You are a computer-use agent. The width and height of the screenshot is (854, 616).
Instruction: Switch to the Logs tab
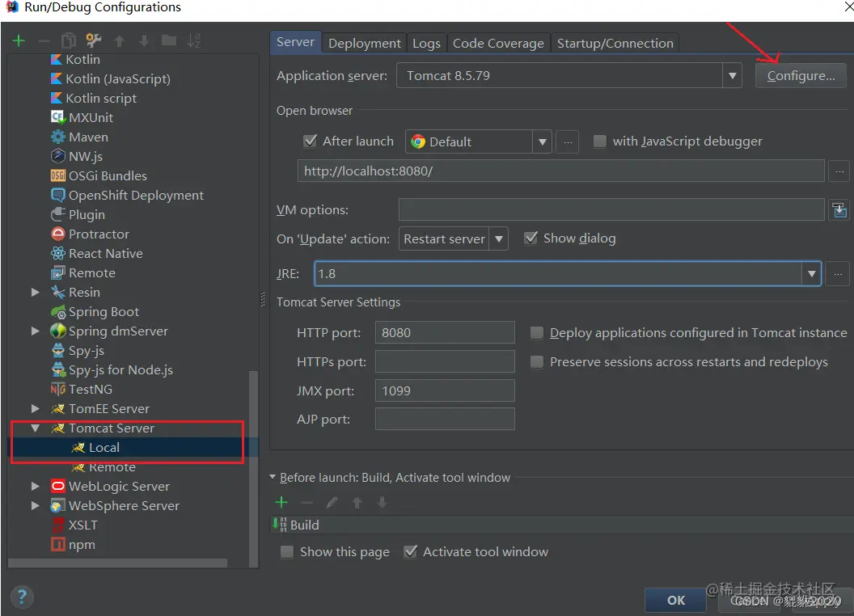coord(426,43)
